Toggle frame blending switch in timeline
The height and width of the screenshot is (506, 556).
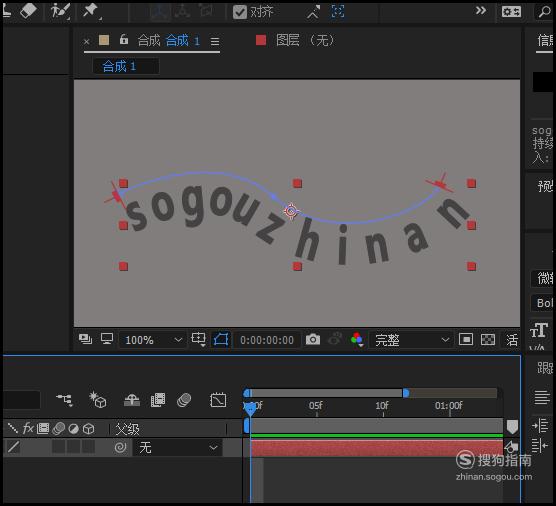click(158, 400)
